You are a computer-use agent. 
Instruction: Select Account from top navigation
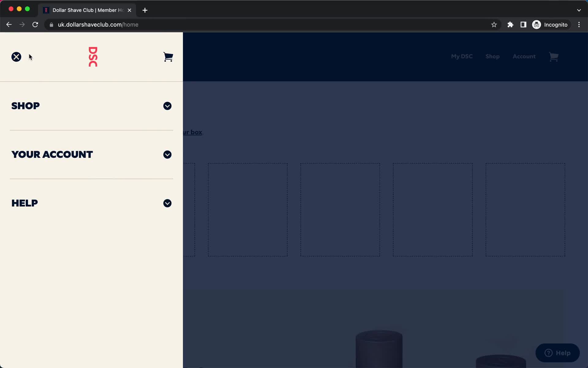coord(524,56)
